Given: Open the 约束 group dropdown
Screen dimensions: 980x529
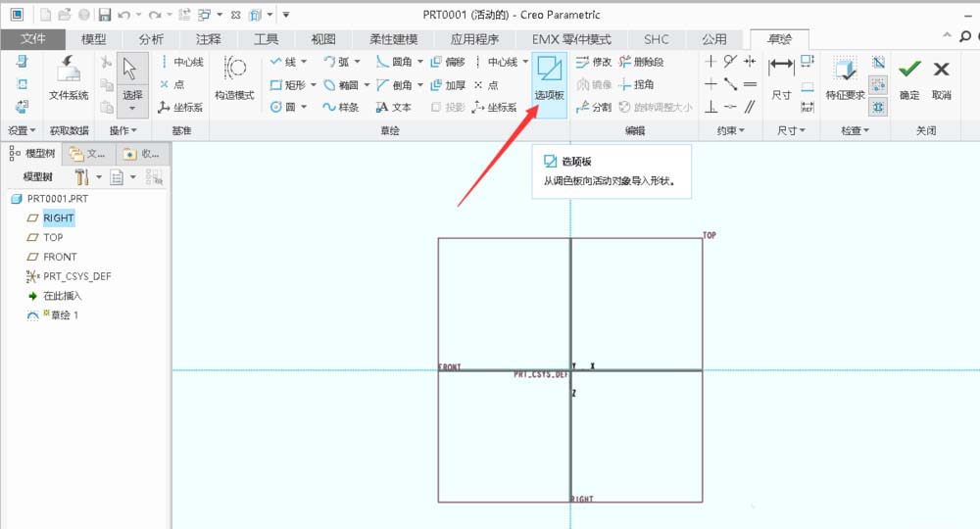Looking at the screenshot, I should click(730, 130).
